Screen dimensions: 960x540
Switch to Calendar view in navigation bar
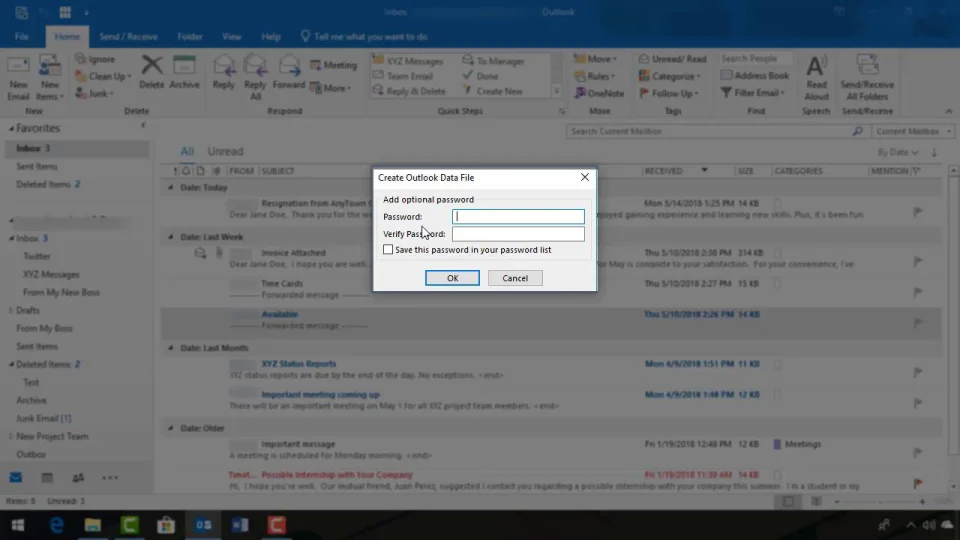click(x=47, y=478)
